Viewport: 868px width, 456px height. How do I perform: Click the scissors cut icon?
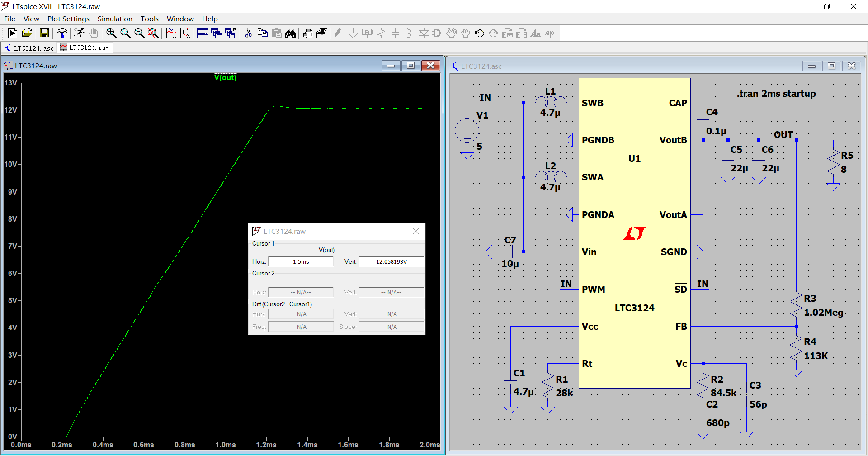248,33
